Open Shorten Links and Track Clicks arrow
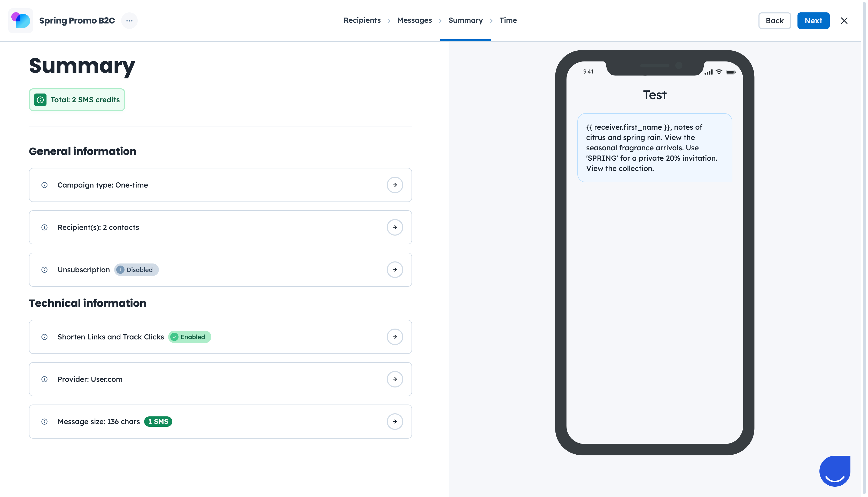This screenshot has height=497, width=868. pyautogui.click(x=394, y=337)
